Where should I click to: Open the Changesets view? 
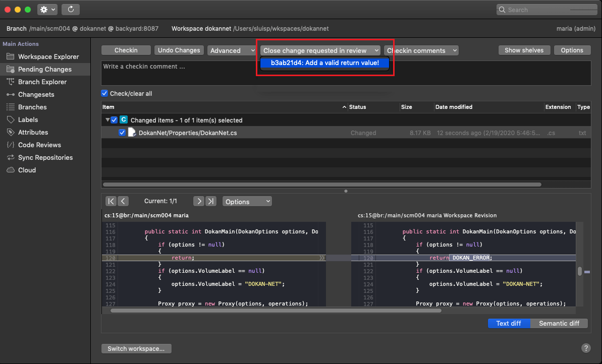(x=36, y=94)
